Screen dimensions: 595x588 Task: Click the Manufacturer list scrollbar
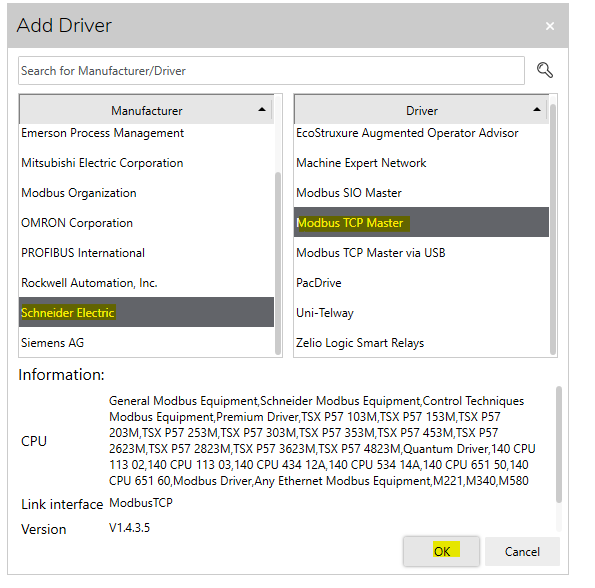[278, 263]
